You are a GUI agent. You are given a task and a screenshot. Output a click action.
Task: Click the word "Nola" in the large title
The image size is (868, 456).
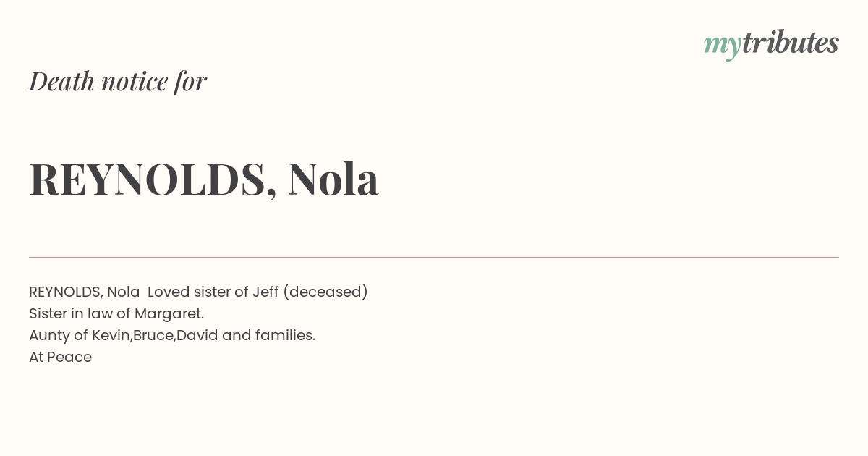pyautogui.click(x=333, y=178)
